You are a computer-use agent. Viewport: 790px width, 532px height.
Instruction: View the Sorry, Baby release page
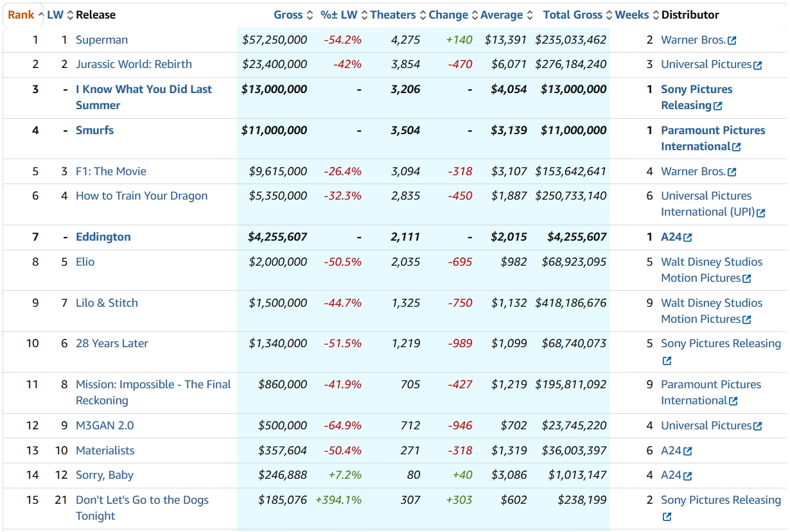(105, 475)
